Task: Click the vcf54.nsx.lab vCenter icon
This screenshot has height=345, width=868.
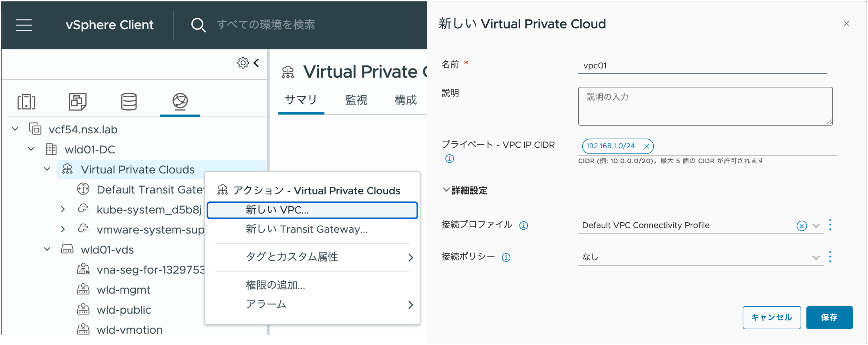Action: coord(35,129)
